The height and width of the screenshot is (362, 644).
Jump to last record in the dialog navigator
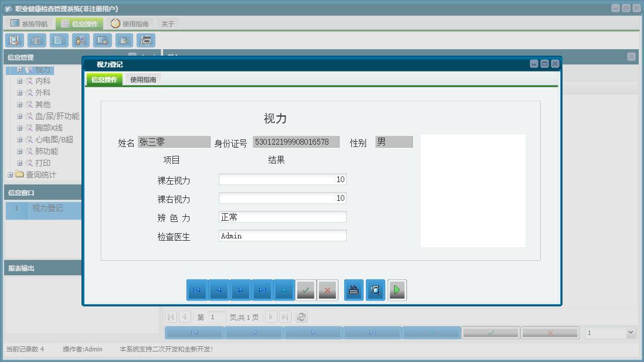(262, 289)
